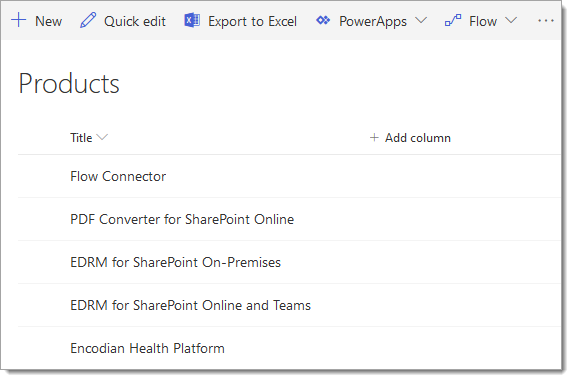Click the Title column header
The image size is (572, 380).
81,138
